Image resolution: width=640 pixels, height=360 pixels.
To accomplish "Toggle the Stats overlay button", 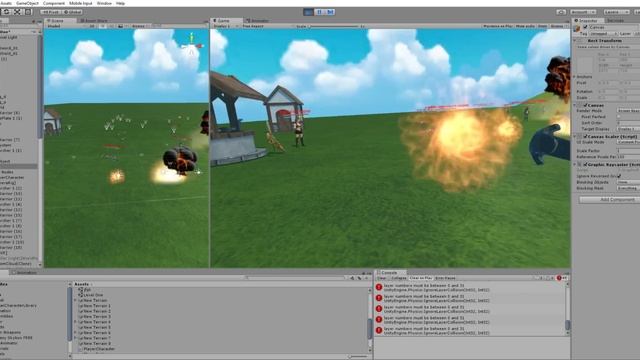I will (542, 26).
